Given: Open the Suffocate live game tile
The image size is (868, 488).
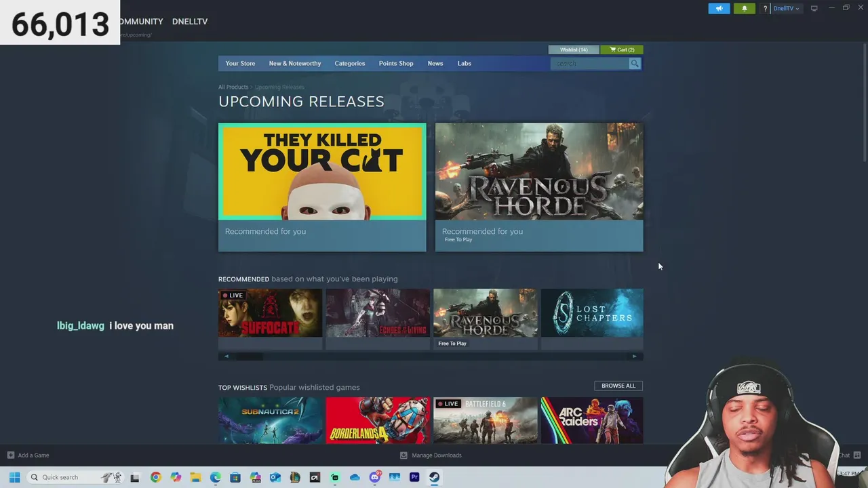Looking at the screenshot, I should coord(270,319).
